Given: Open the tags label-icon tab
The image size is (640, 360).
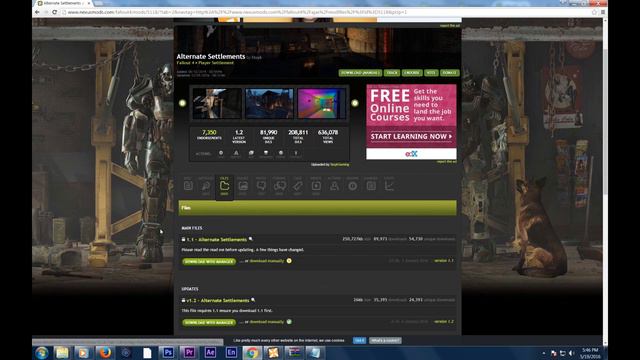Looking at the screenshot, I should (298, 186).
